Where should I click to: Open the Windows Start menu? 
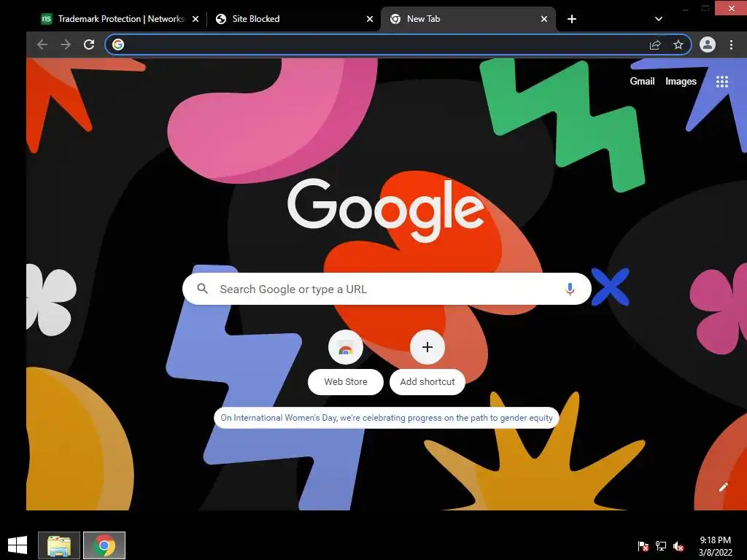[18, 545]
